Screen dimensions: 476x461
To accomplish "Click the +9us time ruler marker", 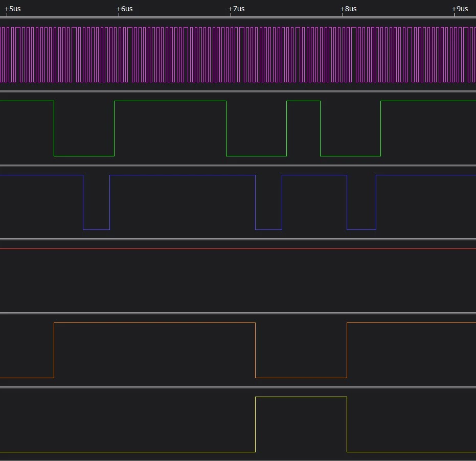I will pos(460,9).
